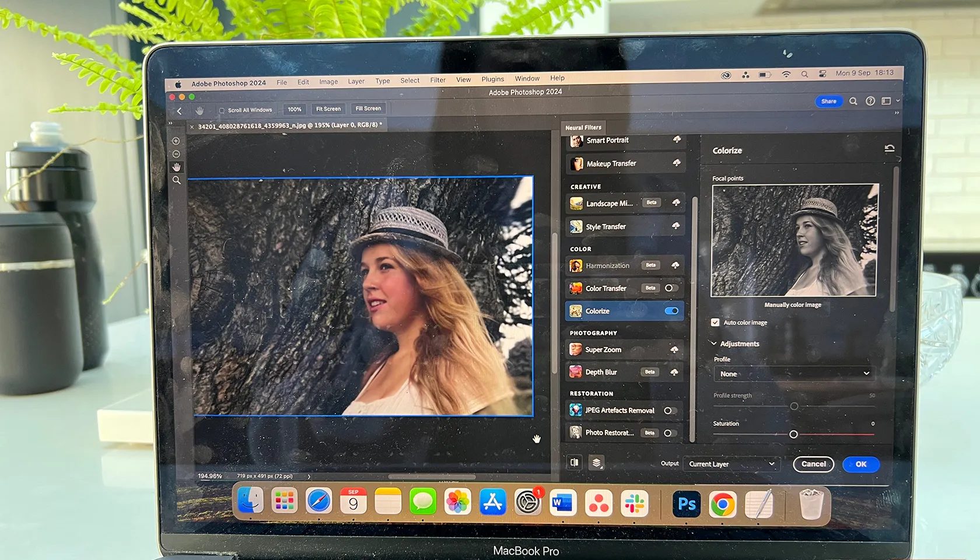
Task: Uncheck Auto color image checkbox
Action: 715,323
